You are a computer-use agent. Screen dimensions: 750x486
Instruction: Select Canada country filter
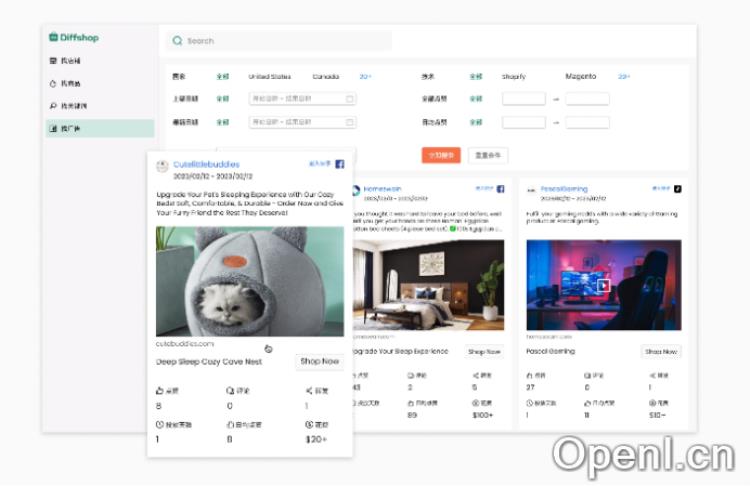pos(325,76)
